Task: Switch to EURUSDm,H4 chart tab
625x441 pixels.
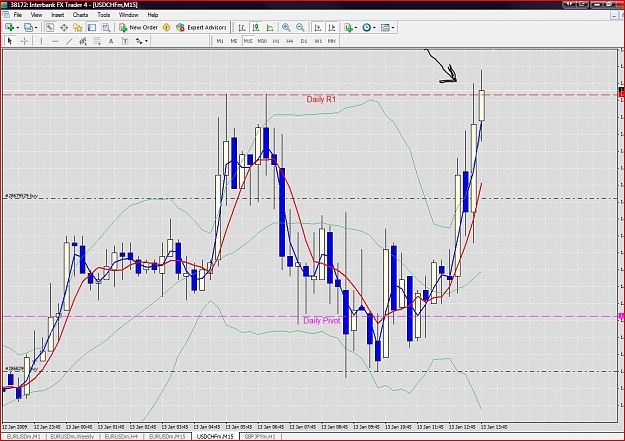Action: click(121, 437)
